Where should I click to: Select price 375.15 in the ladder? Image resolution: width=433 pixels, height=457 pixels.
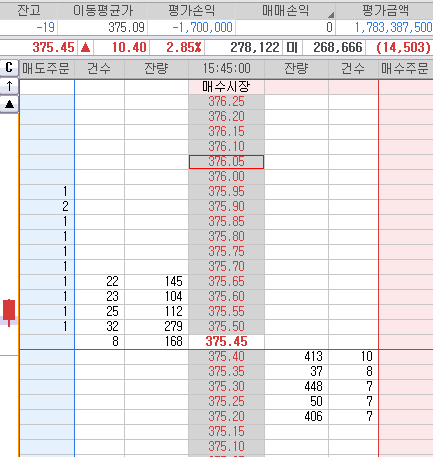pos(227,432)
